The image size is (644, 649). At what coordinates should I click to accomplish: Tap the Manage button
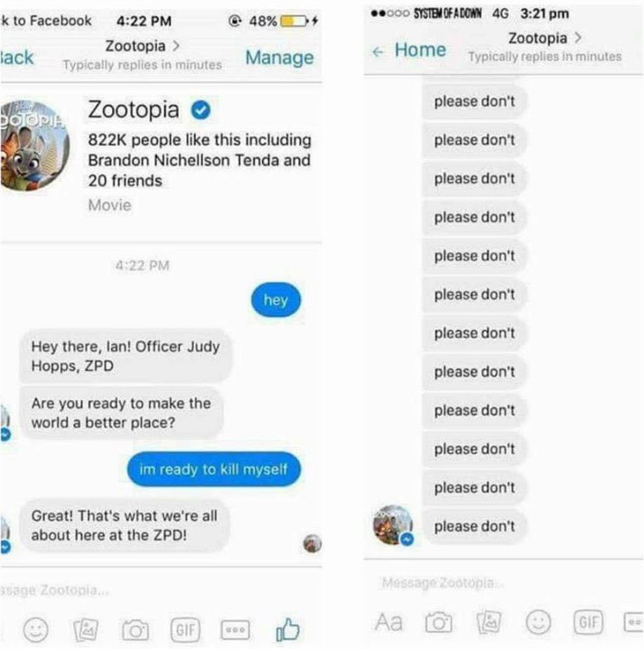tap(279, 57)
